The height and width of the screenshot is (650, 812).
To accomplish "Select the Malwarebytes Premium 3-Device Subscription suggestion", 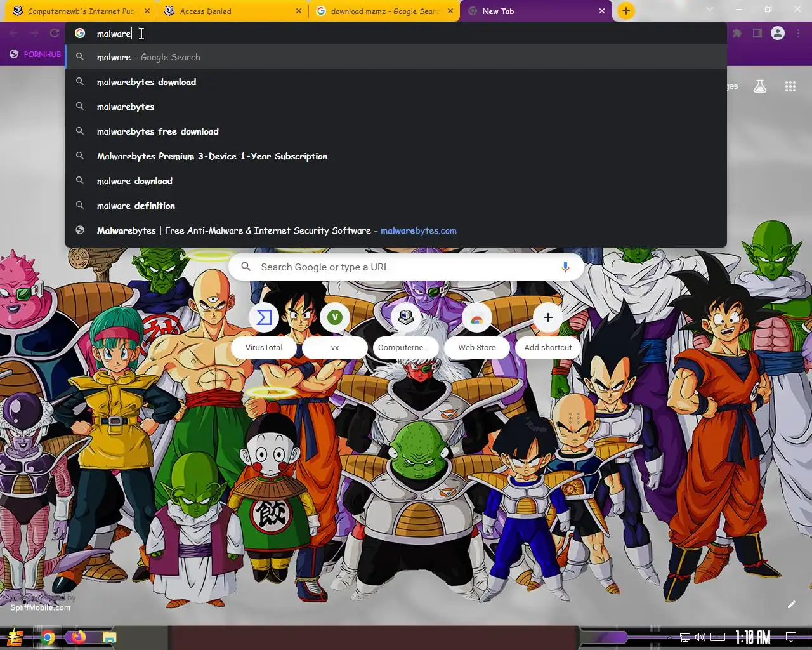I will click(396, 156).
